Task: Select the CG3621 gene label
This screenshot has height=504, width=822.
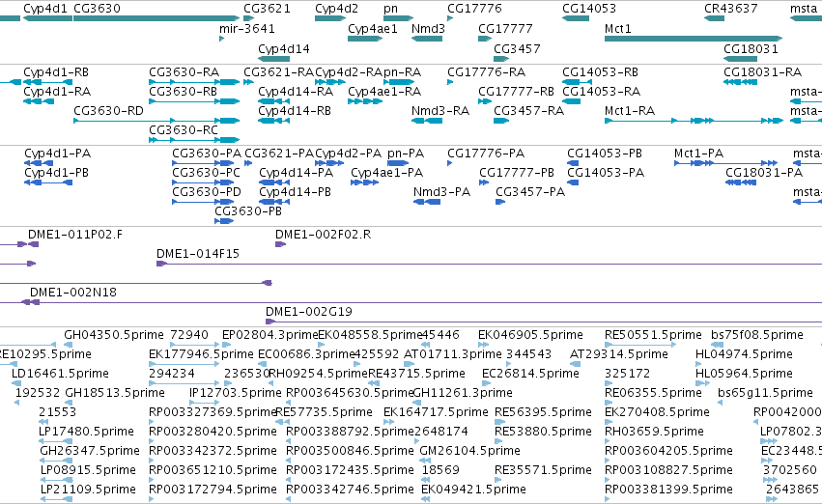Action: [x=267, y=9]
